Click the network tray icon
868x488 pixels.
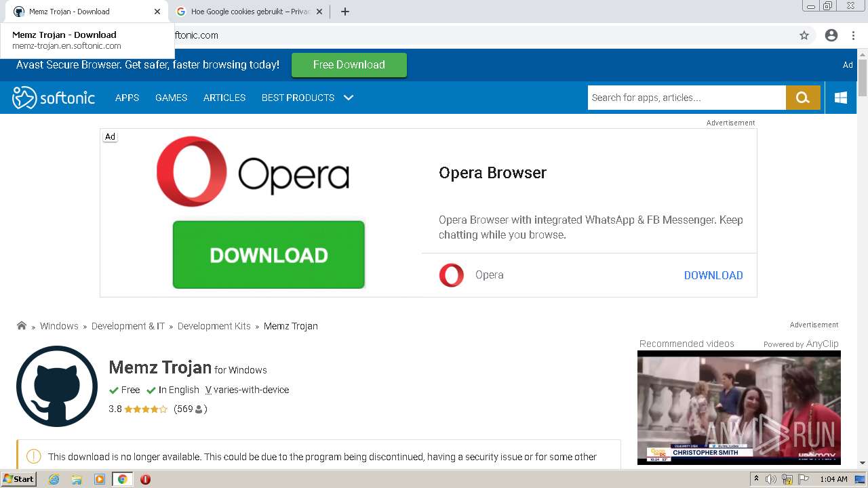787,479
